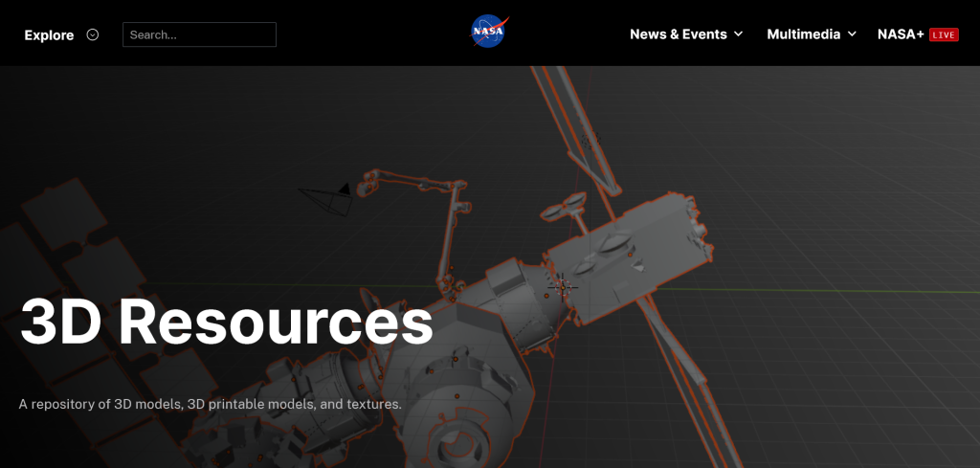This screenshot has width=980, height=468.
Task: Click the red LIVE badge
Action: pyautogui.click(x=944, y=35)
